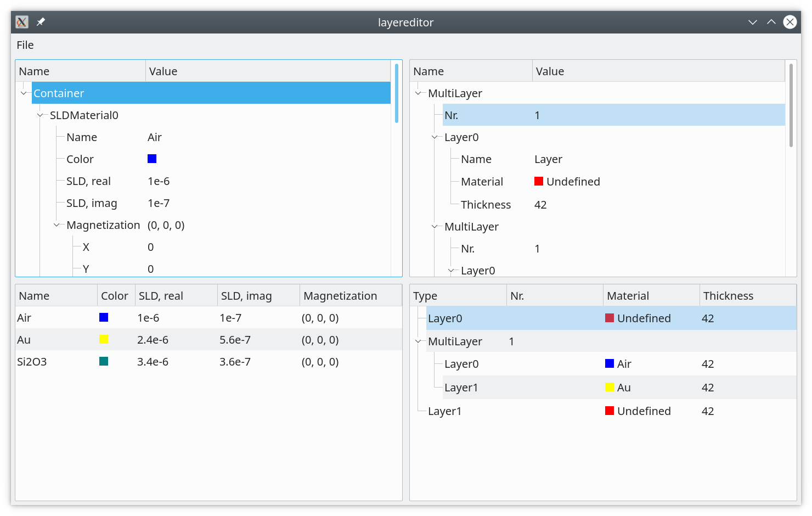Viewport: 812px width, 516px height.
Task: Click the MultiLayer Nr. value 1 in Type table
Action: [x=511, y=341]
